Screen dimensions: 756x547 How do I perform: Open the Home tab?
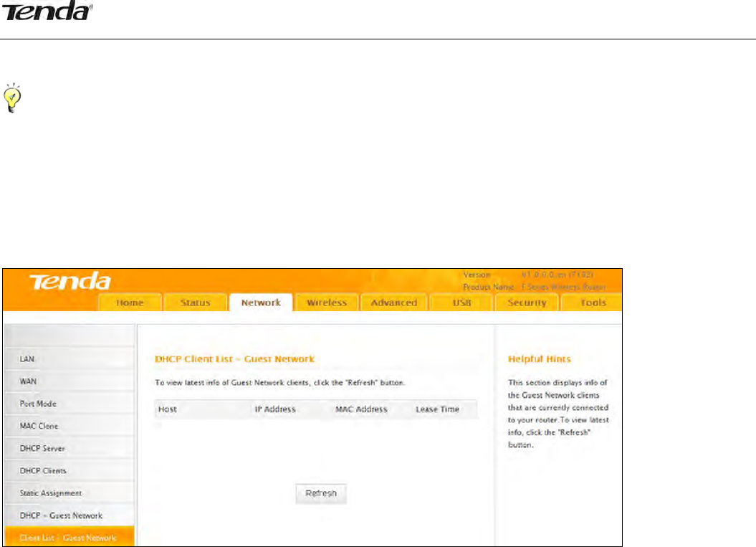pyautogui.click(x=130, y=303)
